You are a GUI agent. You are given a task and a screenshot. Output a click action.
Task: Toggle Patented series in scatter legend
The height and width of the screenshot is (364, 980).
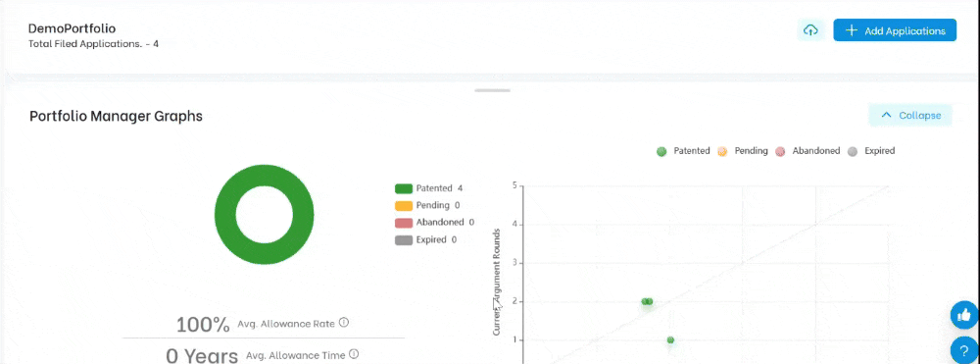click(682, 151)
